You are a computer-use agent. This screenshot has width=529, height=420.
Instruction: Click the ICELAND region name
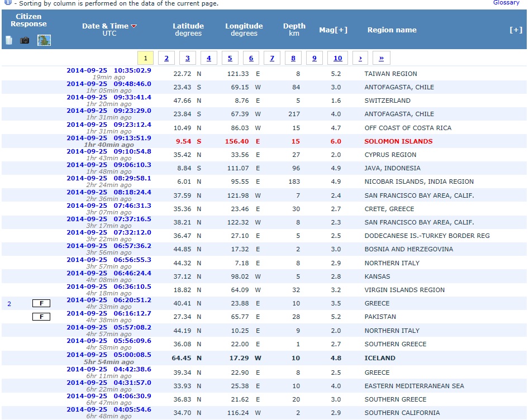380,358
